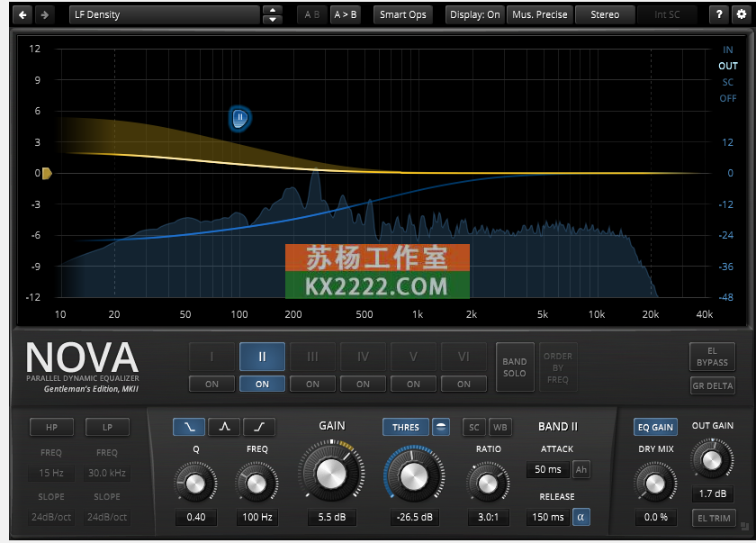756x543 pixels.
Task: Open the HP slope 24dB/oct selector
Action: tap(51, 517)
